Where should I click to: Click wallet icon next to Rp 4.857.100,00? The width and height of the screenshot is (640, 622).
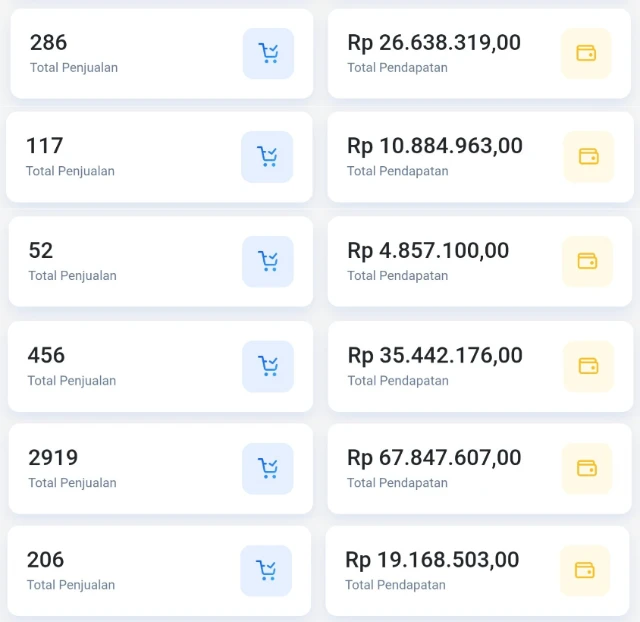point(587,261)
